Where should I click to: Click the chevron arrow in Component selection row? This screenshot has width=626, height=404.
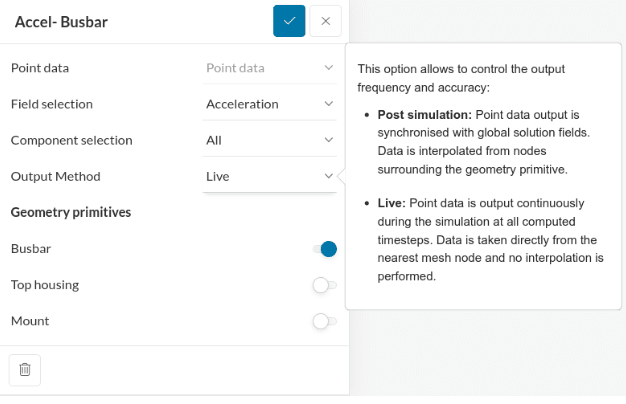328,140
